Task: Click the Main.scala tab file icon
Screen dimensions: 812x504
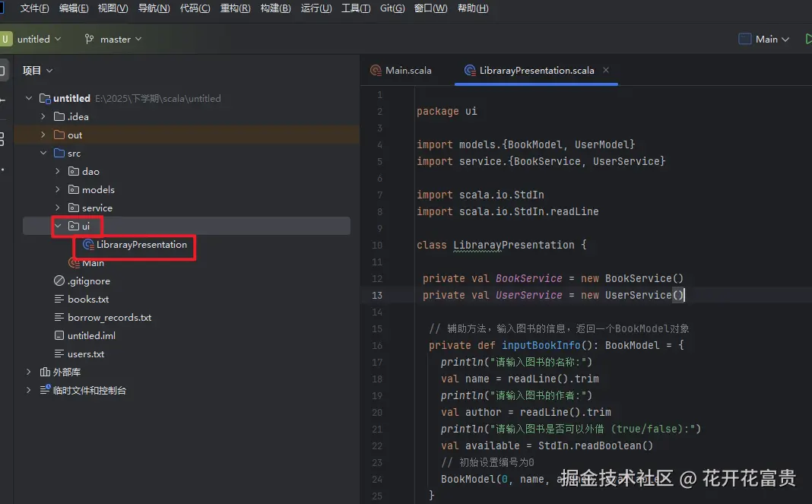Action: pyautogui.click(x=376, y=71)
